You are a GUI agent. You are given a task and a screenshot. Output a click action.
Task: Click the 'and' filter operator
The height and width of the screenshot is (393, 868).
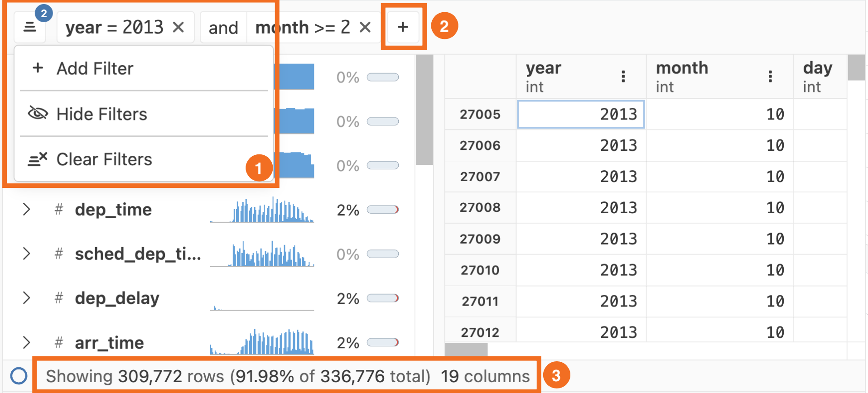coord(223,28)
